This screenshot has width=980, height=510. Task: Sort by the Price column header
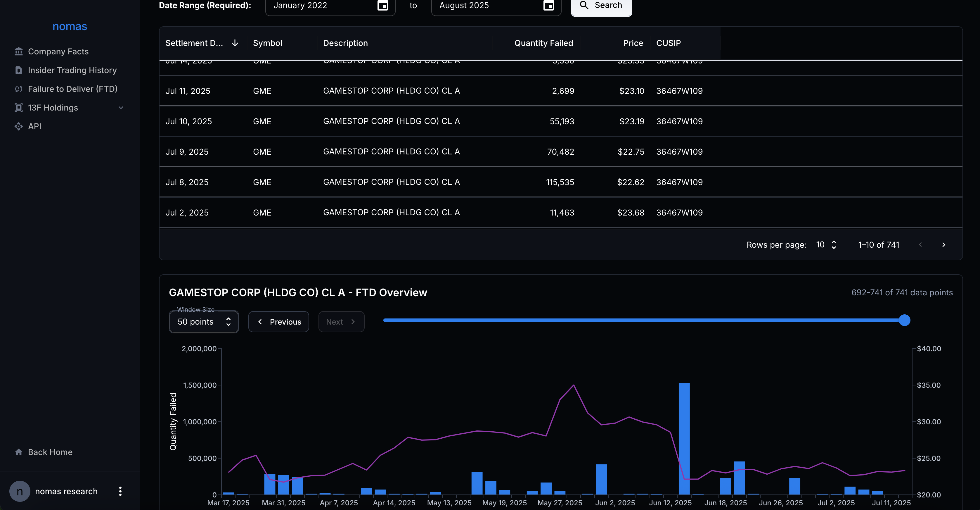pos(633,43)
